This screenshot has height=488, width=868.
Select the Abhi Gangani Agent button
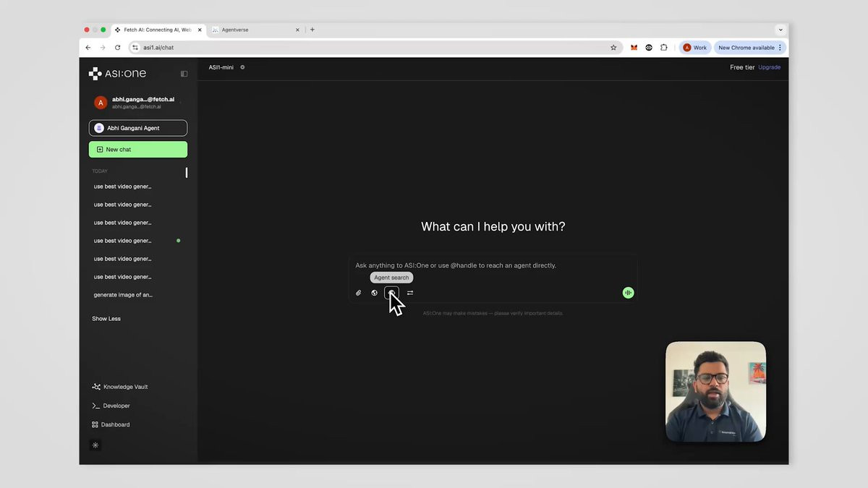[138, 128]
